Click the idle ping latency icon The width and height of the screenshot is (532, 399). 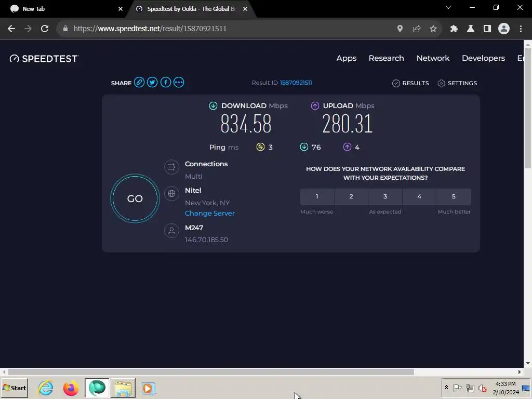260,147
